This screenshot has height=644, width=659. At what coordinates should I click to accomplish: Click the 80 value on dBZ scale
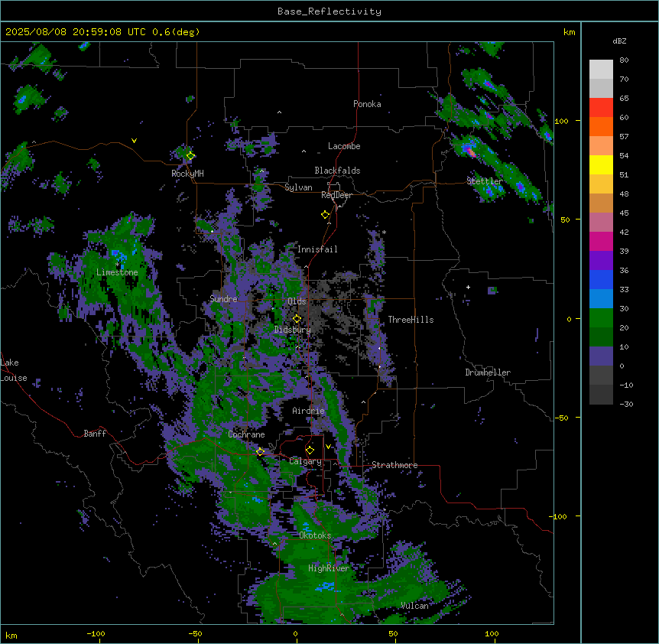point(624,60)
